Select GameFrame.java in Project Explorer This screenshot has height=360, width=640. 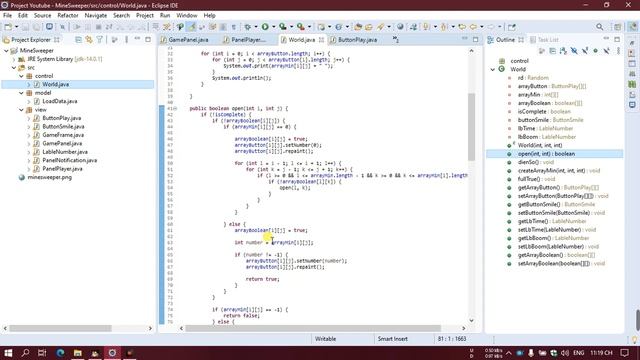click(x=63, y=135)
